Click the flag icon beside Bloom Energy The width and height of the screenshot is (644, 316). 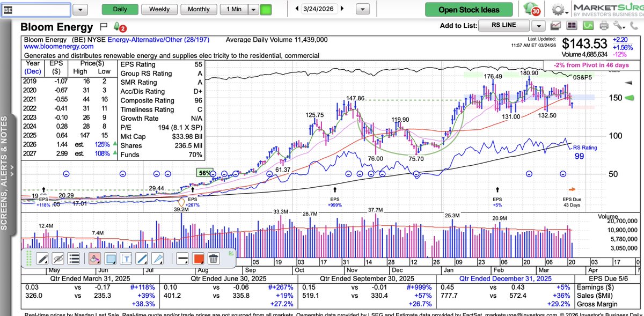point(103,26)
